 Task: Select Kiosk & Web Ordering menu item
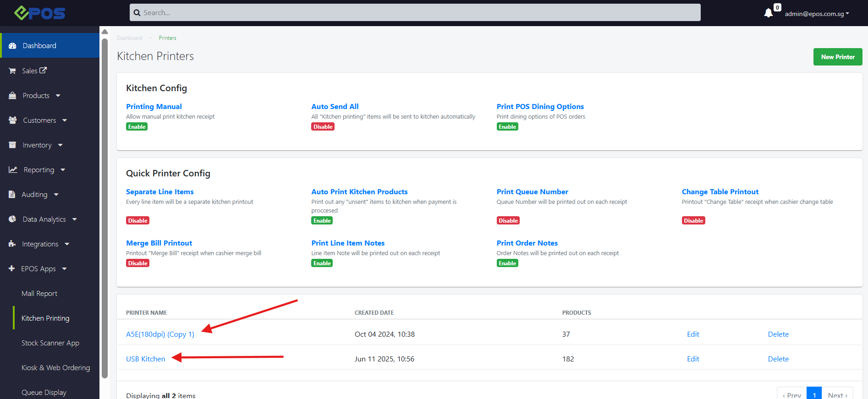55,368
